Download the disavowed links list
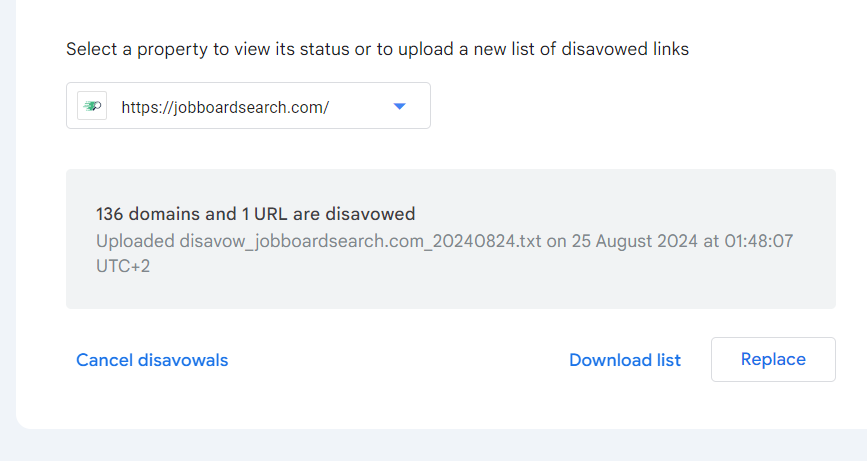 [625, 360]
